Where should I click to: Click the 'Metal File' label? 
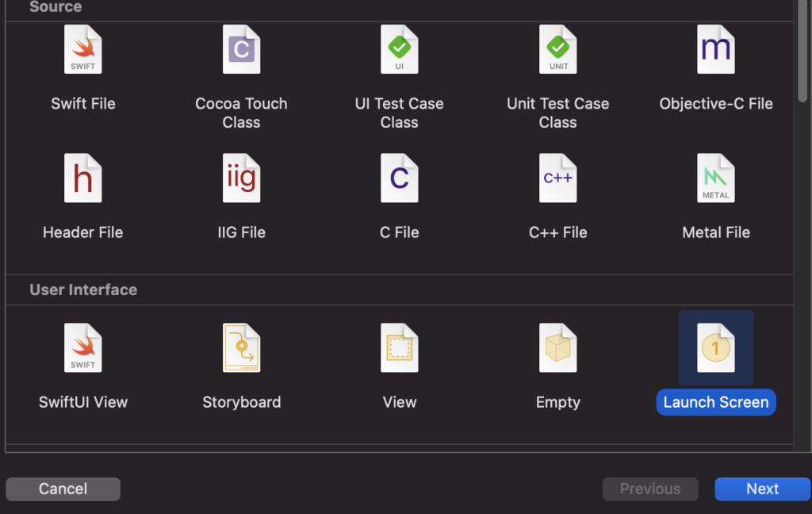coord(716,232)
